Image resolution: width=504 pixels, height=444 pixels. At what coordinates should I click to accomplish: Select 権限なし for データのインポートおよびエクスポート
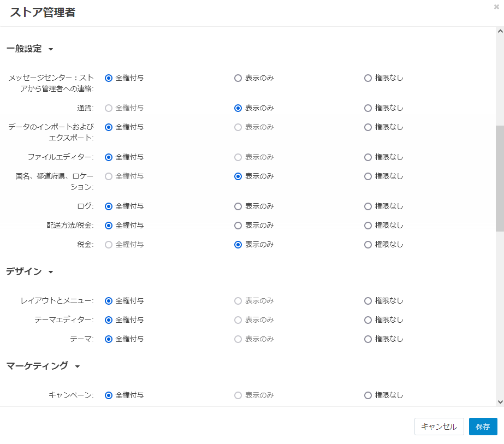367,127
